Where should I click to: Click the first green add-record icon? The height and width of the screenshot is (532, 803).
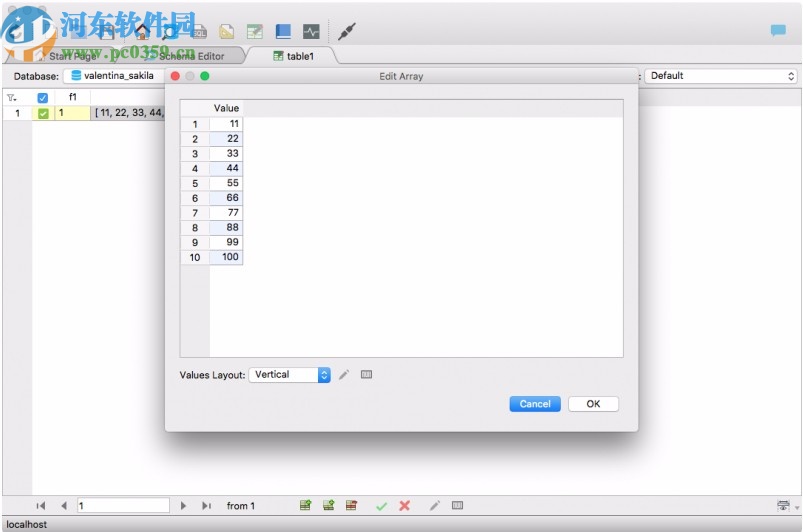(x=305, y=505)
